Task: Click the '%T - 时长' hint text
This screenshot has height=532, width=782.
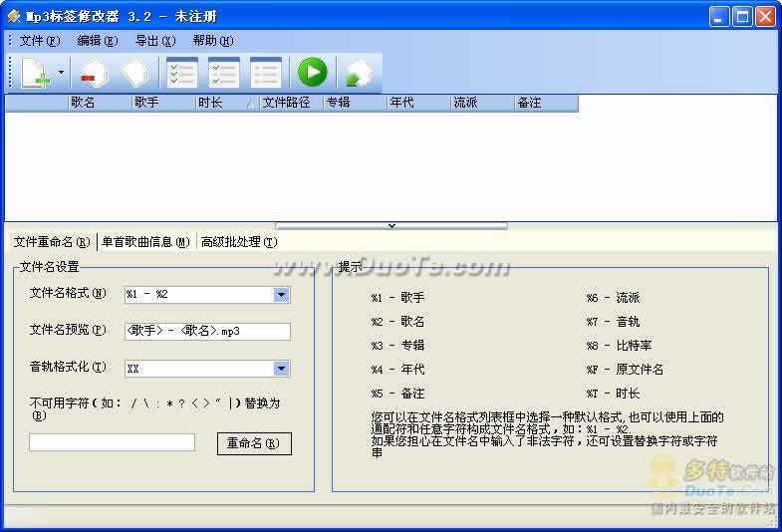Action: tap(613, 394)
